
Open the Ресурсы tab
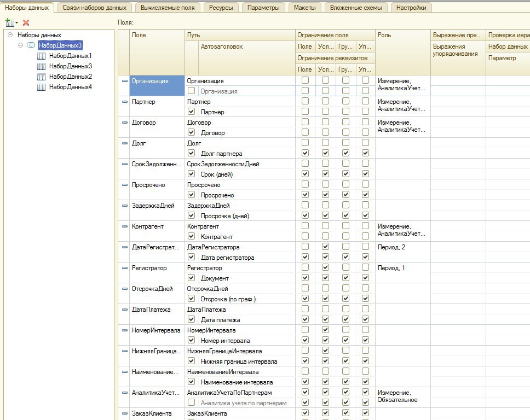[221, 8]
